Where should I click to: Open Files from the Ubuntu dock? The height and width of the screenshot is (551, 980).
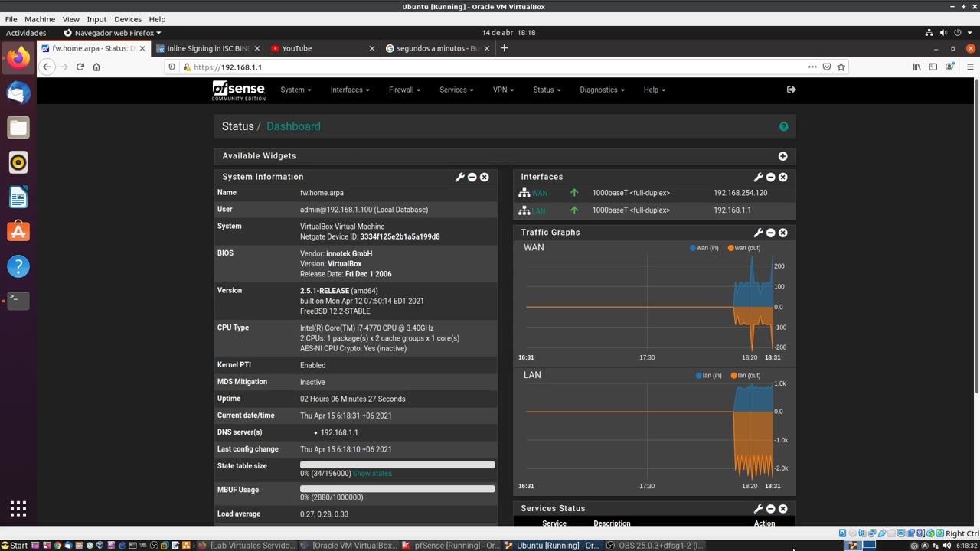(18, 128)
